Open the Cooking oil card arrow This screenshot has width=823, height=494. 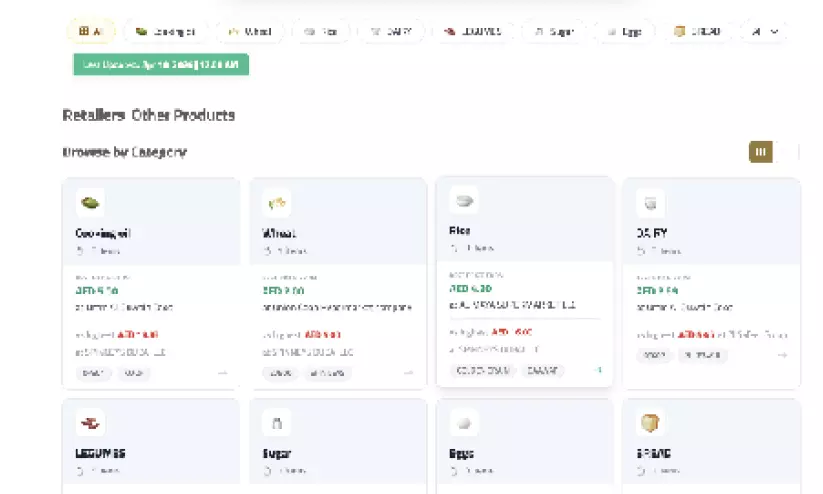[222, 373]
